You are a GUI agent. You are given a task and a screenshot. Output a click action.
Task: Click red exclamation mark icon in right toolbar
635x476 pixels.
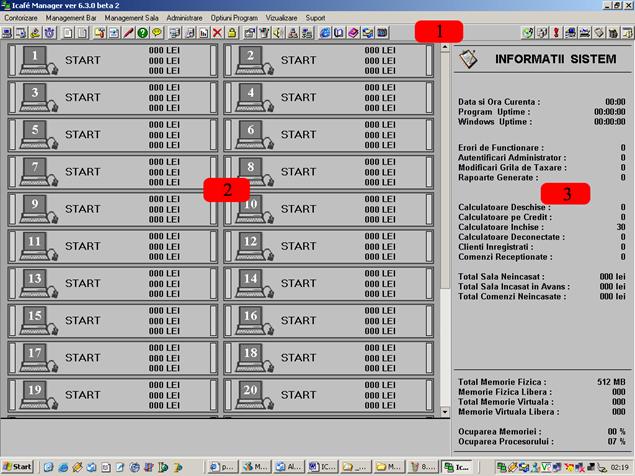[555, 33]
